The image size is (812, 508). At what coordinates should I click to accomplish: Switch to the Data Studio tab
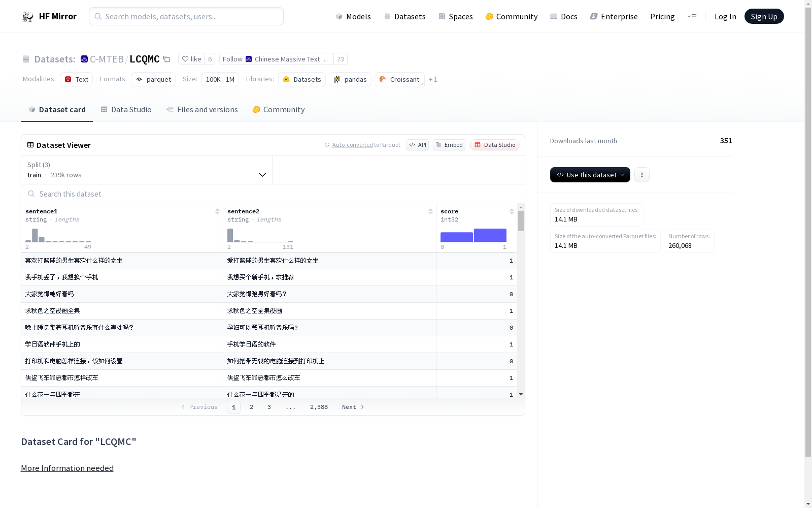click(x=126, y=109)
